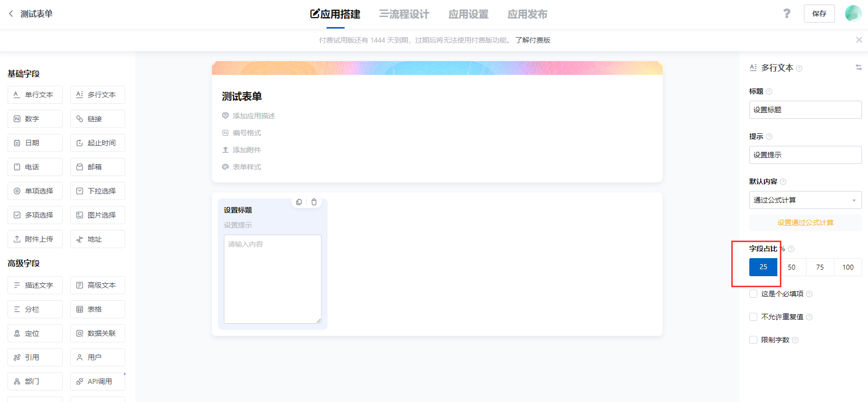This screenshot has width=868, height=402.
Task: Click the 设置标题 title input field
Action: pos(805,110)
